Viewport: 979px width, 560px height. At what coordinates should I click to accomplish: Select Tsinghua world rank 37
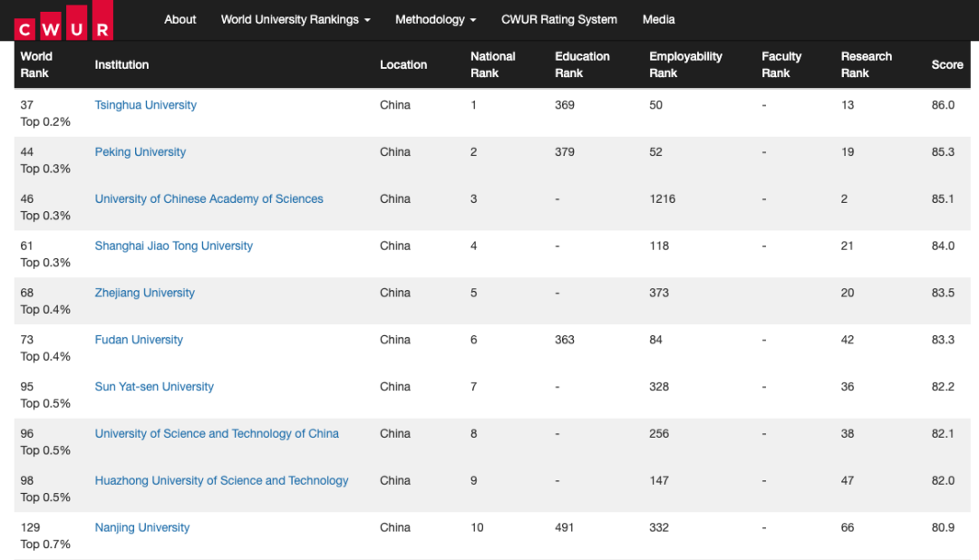27,105
